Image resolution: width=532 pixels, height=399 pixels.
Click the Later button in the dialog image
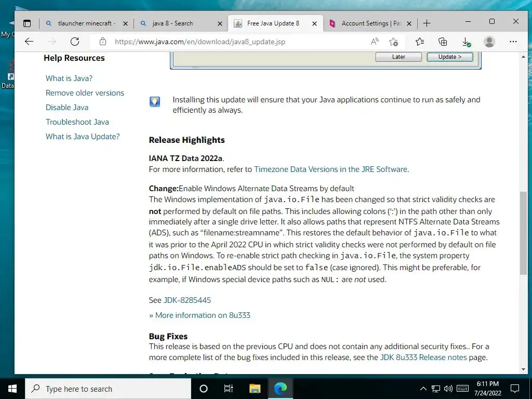tap(398, 57)
